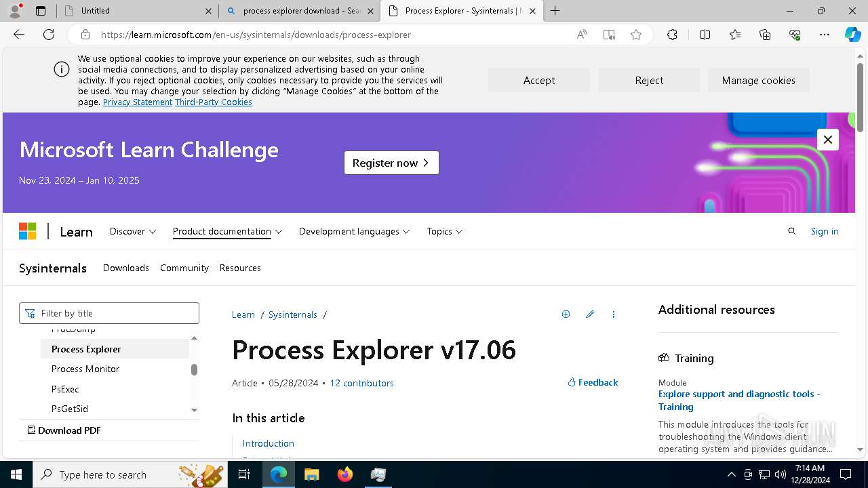Click the profile avatar icon
This screenshot has height=488, width=868.
pos(15,11)
